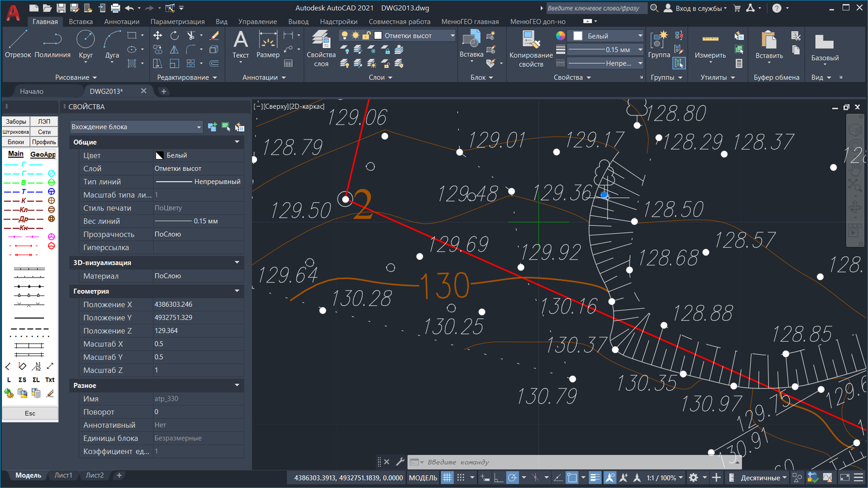Switch to the Аннотации ribbon tab
868x488 pixels.
122,21
